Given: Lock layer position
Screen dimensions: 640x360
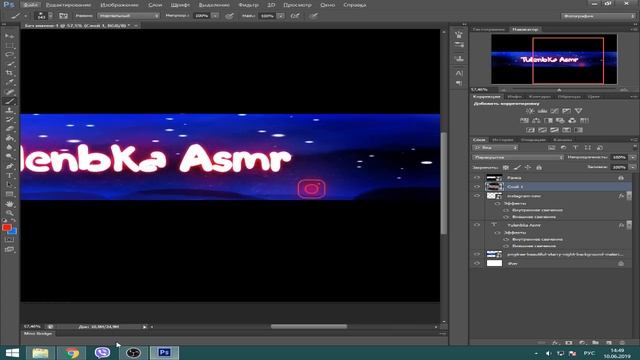Looking at the screenshot, I should tap(528, 167).
